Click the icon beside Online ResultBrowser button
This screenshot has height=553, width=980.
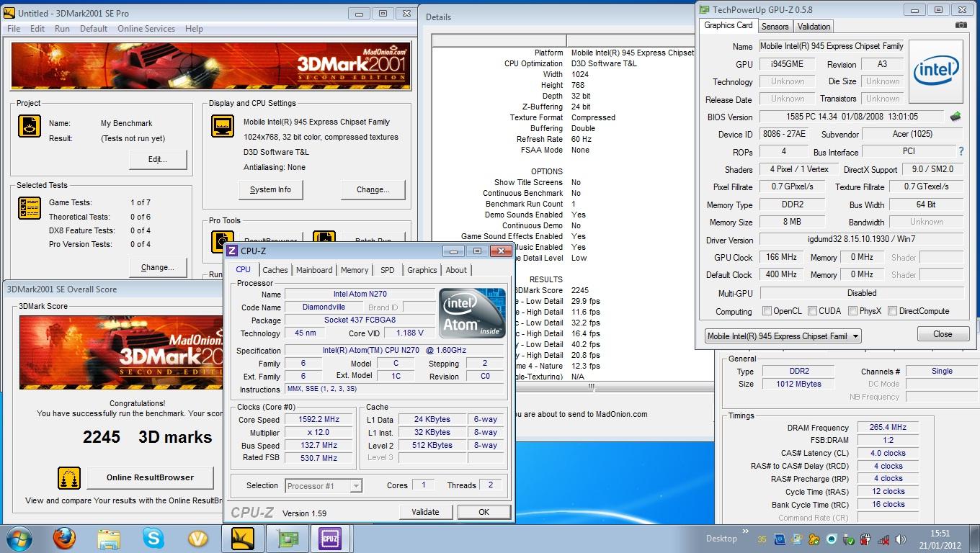click(69, 477)
